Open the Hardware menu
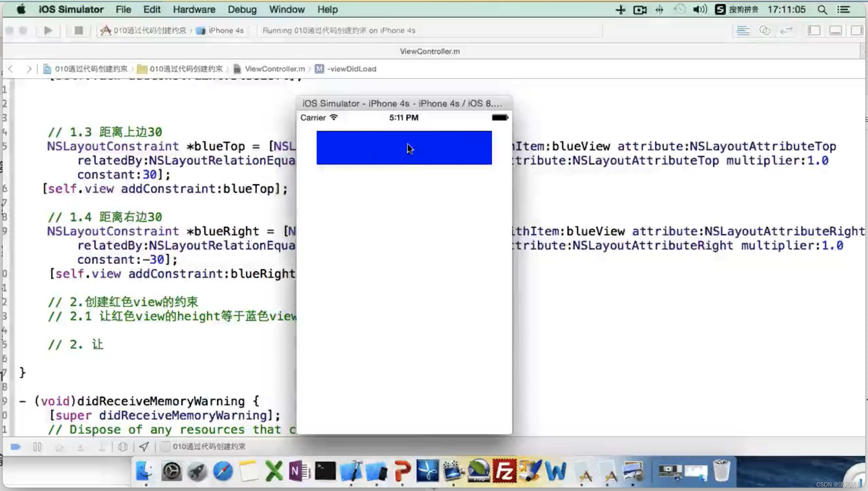 tap(194, 9)
